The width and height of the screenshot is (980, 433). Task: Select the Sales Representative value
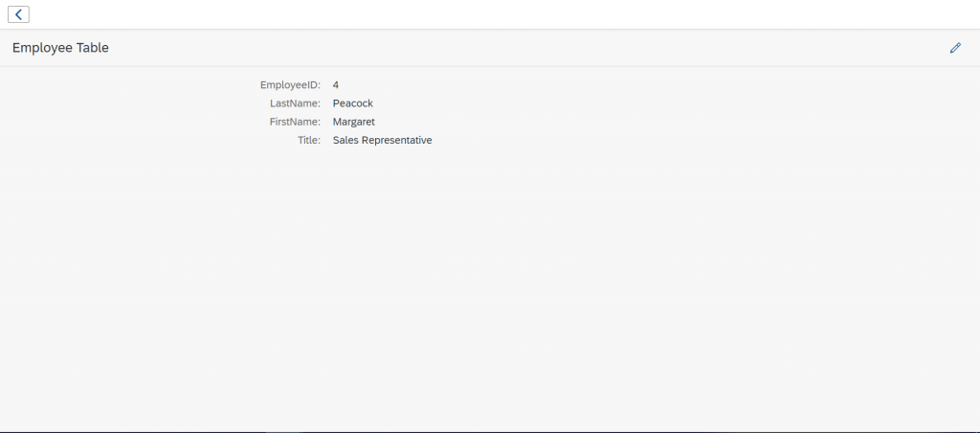tap(383, 140)
